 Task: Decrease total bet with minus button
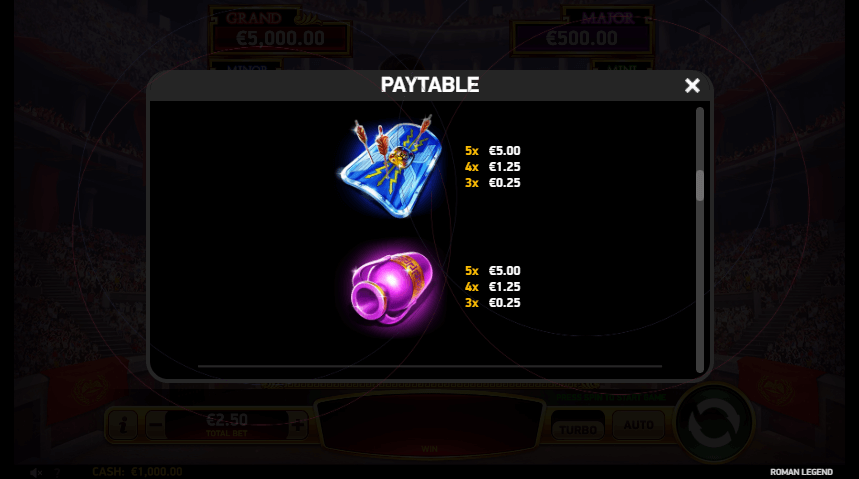[156, 425]
